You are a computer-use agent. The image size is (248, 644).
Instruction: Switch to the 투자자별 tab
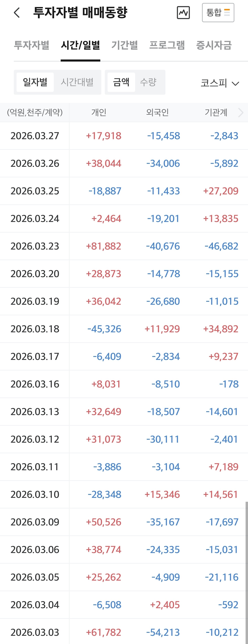32,45
